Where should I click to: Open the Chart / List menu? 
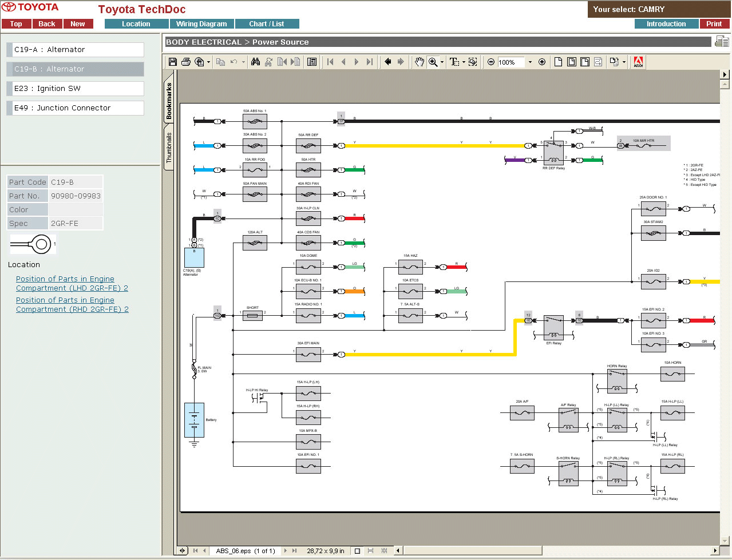[267, 24]
